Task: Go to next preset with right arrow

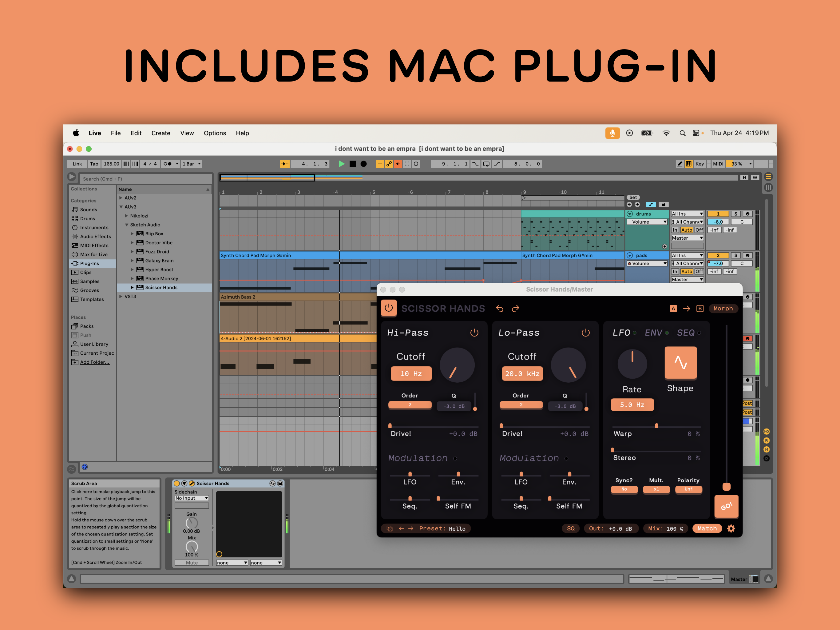Action: [411, 528]
